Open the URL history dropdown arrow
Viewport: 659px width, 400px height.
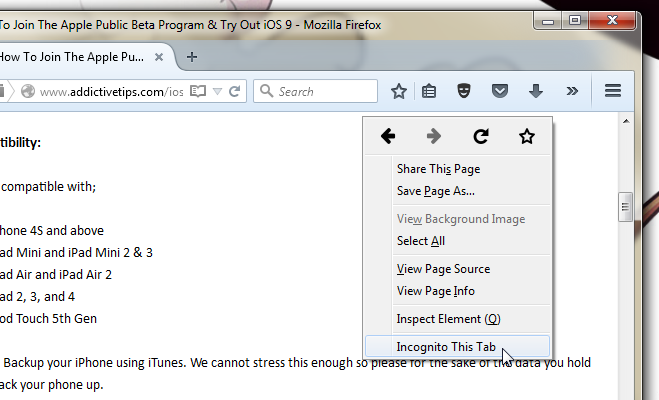(x=217, y=91)
